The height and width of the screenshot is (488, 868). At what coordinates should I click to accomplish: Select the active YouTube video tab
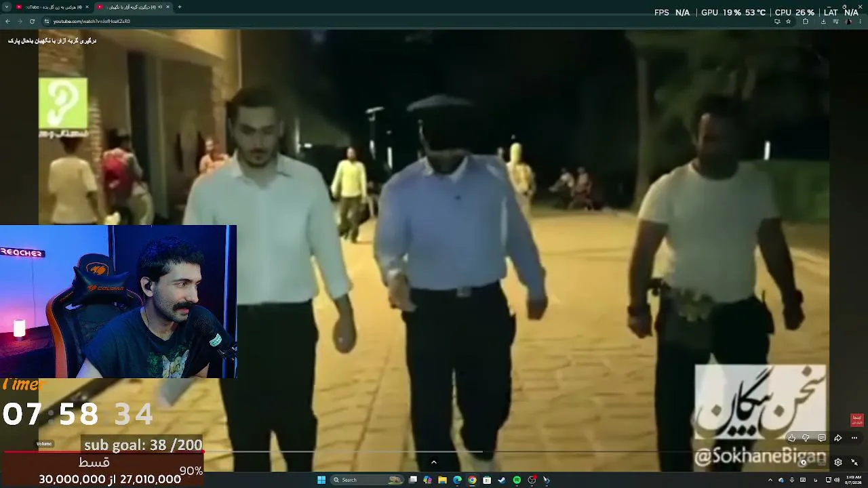click(x=132, y=7)
